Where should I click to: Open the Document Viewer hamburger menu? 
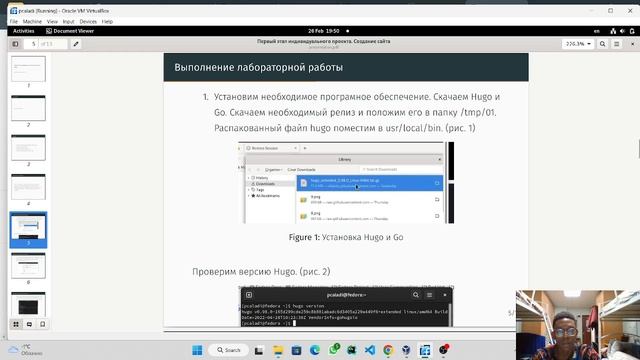click(617, 44)
